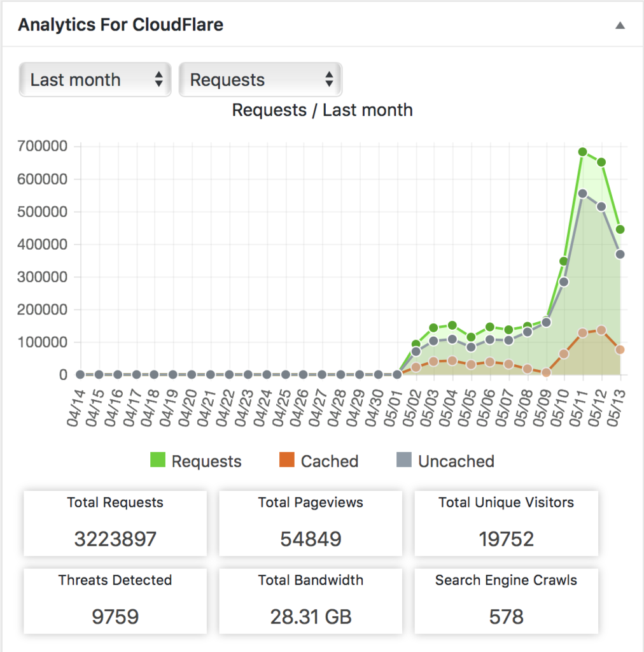The image size is (644, 652).
Task: Click the Total Pageviews label
Action: point(311,502)
